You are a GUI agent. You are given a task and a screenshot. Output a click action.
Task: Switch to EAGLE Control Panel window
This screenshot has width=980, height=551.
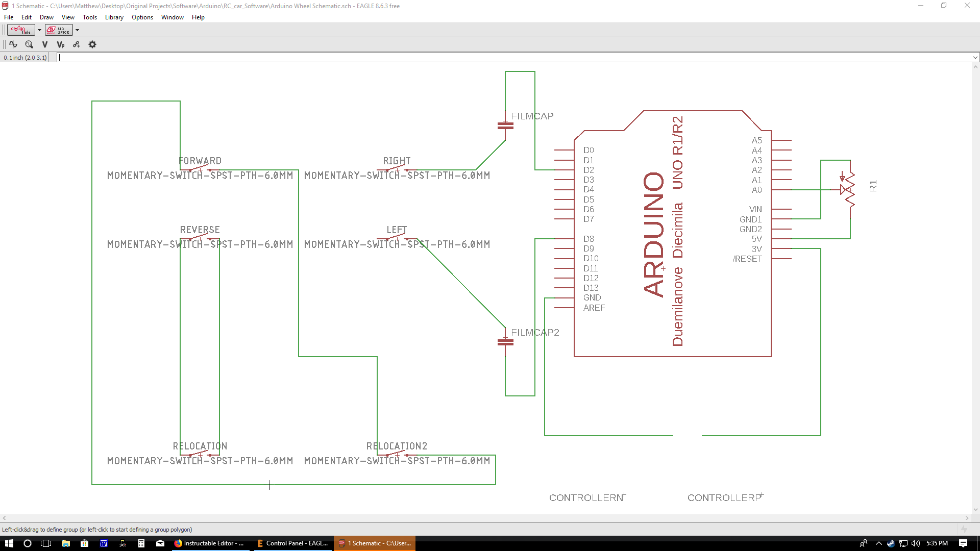click(292, 543)
